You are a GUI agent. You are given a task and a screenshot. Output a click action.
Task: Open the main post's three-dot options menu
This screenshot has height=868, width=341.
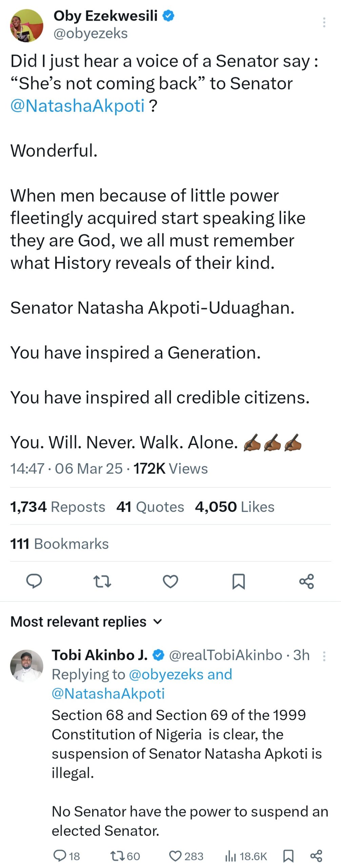tap(324, 22)
